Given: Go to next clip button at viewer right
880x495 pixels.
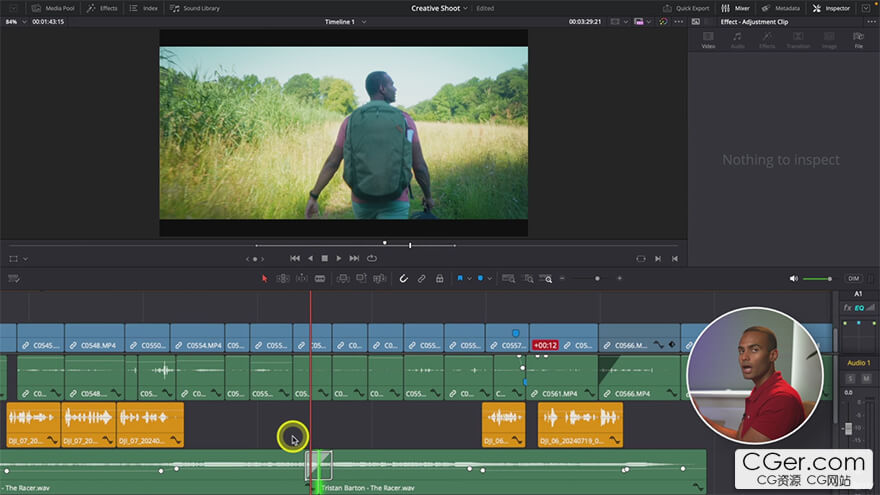Looking at the screenshot, I should tap(658, 259).
